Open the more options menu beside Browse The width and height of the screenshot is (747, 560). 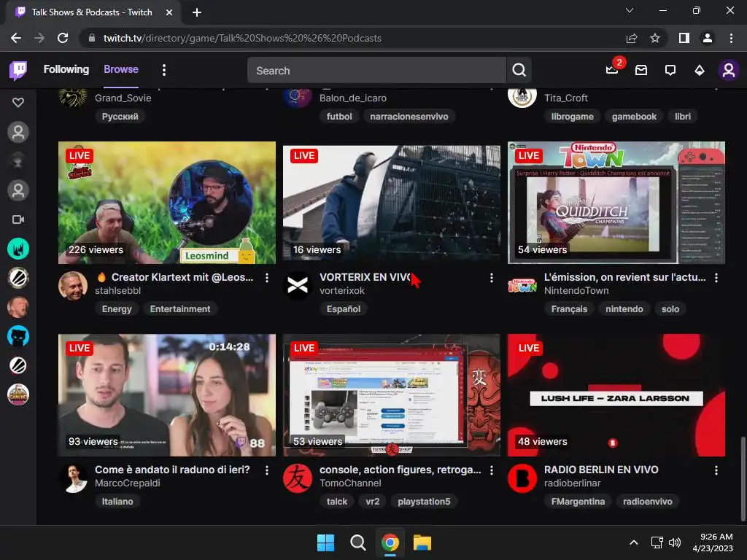(164, 70)
